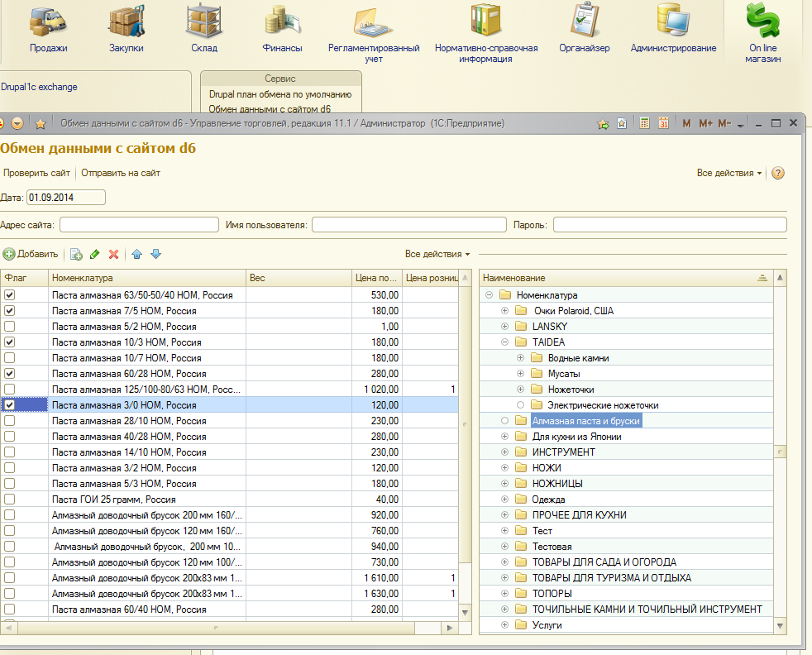Expand the LANSKY folder

[x=505, y=327]
